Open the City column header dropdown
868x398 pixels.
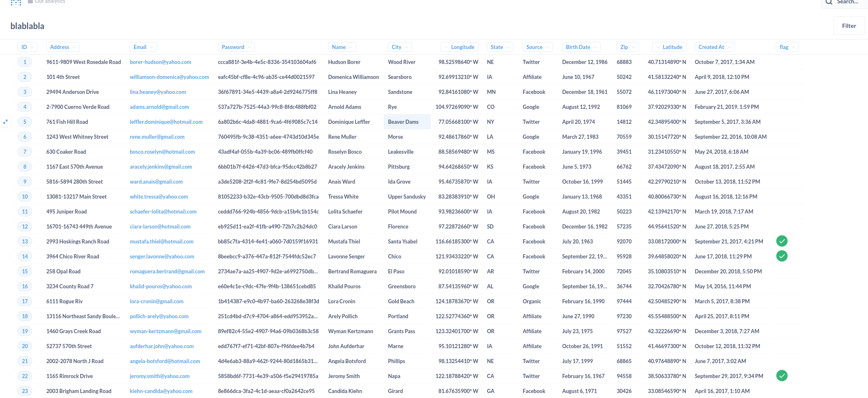pos(407,47)
